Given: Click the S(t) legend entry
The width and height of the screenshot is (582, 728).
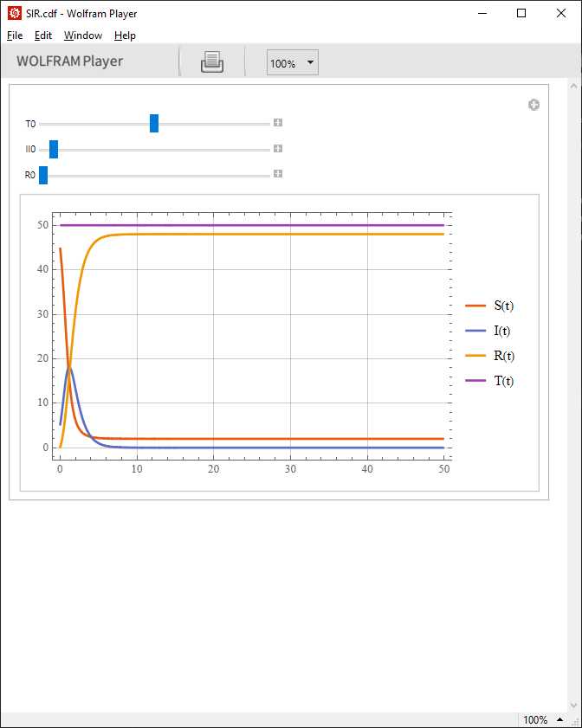Looking at the screenshot, I should 489,306.
